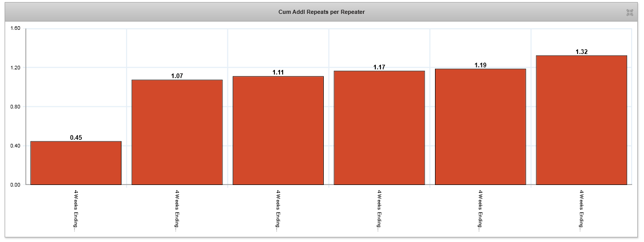
Task: Select the x-axis label below the 1.07 bar
Action: tap(177, 211)
